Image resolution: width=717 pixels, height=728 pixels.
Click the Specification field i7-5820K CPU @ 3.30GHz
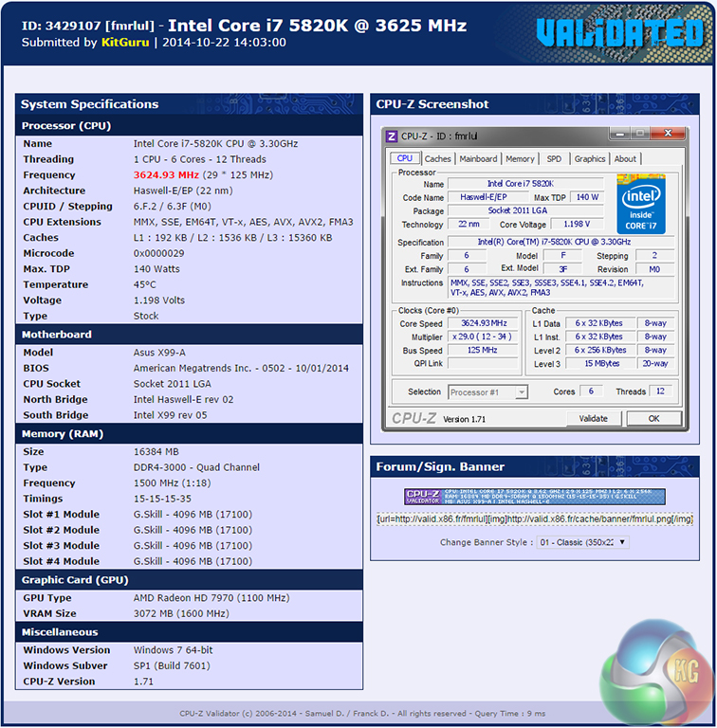pos(561,242)
